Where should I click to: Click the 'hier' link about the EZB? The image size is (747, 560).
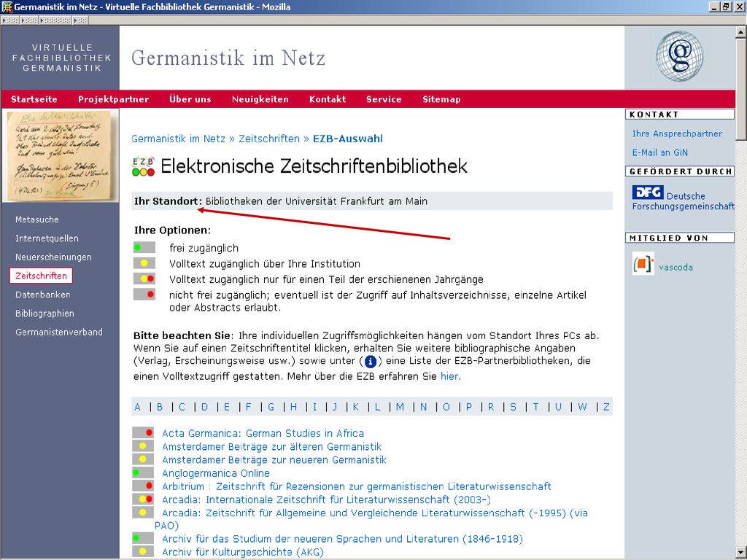click(449, 376)
